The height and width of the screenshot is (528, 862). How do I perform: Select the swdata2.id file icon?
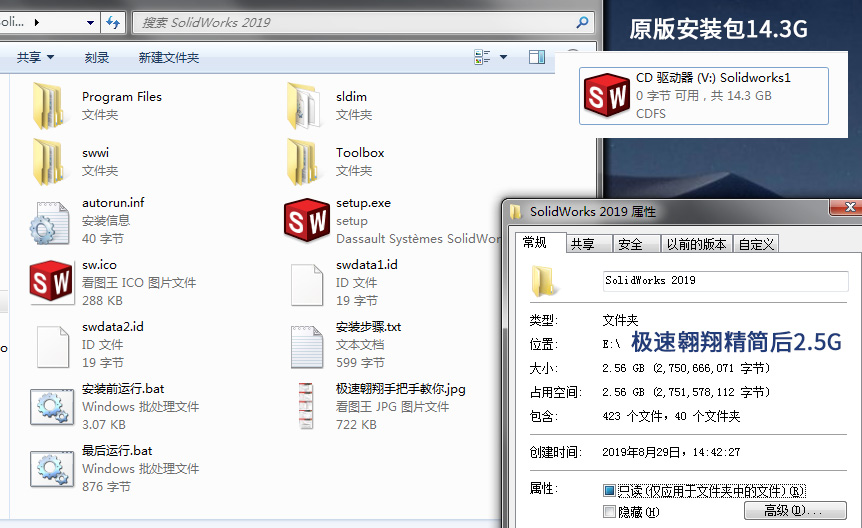click(53, 347)
